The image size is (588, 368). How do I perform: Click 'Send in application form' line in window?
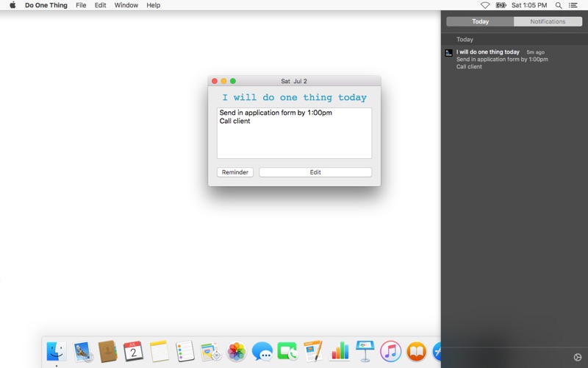click(276, 113)
